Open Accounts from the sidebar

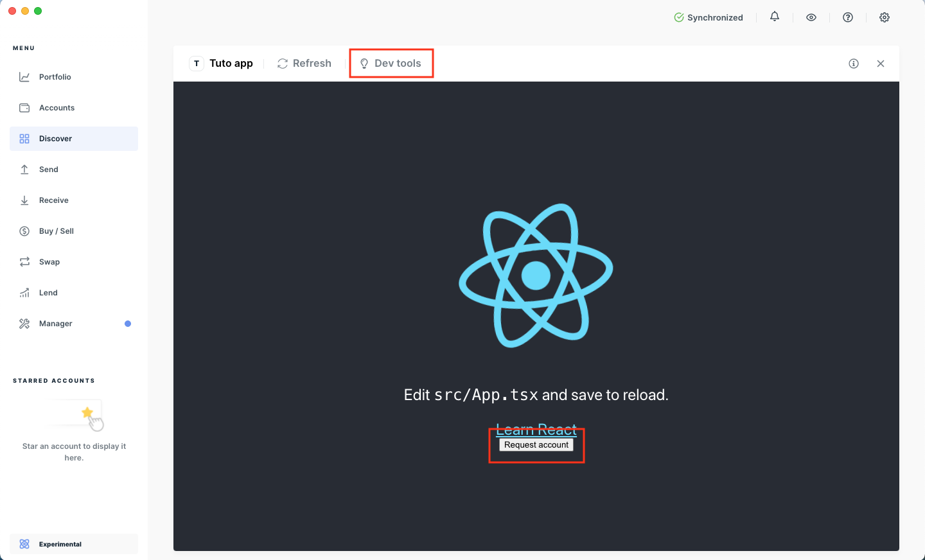pos(74,108)
